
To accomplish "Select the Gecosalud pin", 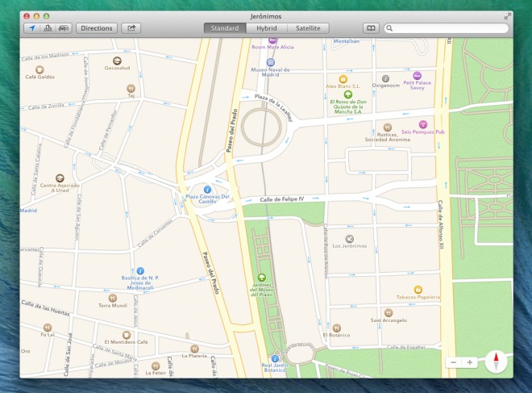I will (117, 61).
